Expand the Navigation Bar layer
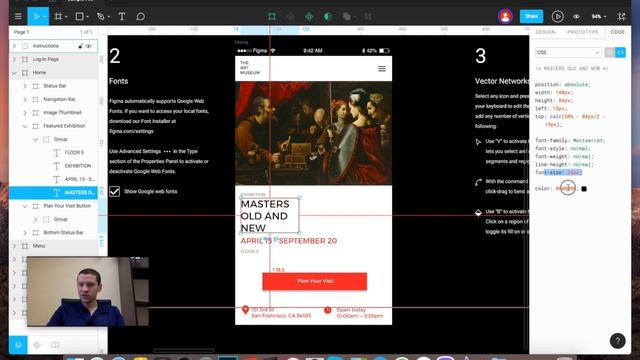The height and width of the screenshot is (360, 640). (x=25, y=99)
